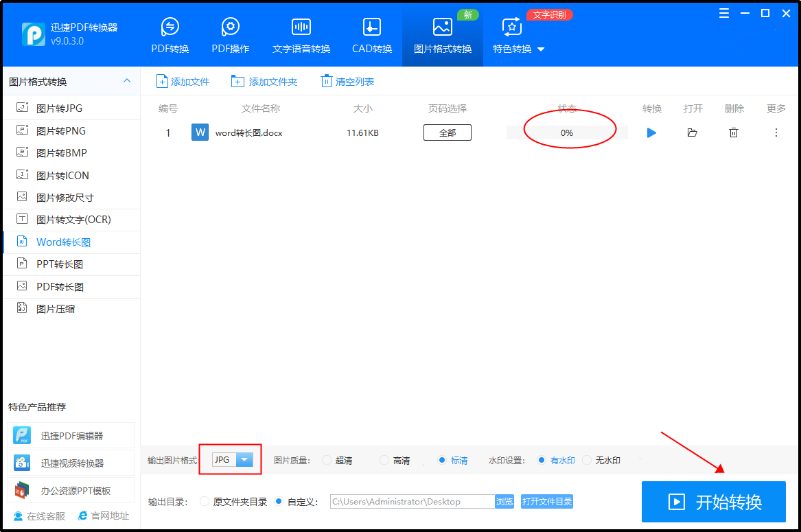Click the Word file icon in list
This screenshot has height=532, width=801.
200,132
